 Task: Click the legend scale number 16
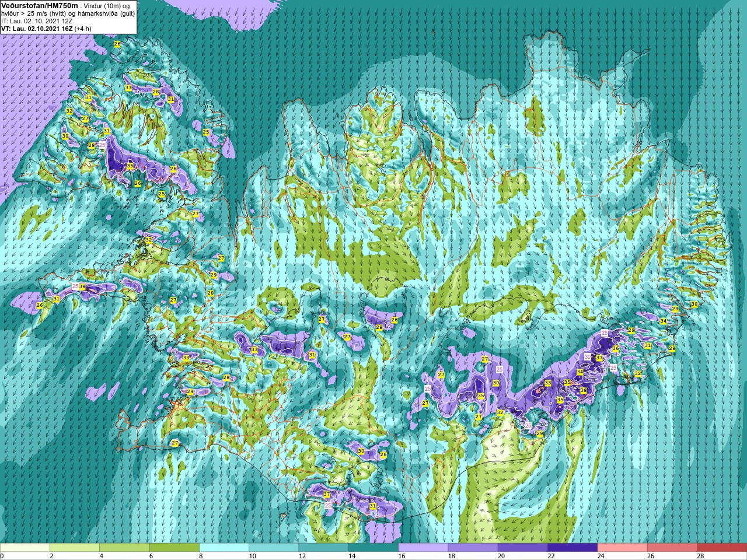click(402, 556)
